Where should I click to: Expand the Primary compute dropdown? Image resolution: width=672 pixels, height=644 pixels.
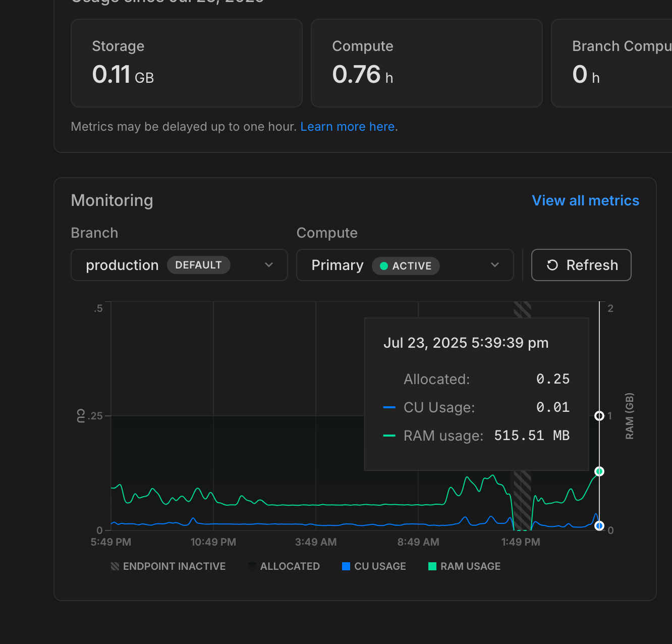coord(405,265)
